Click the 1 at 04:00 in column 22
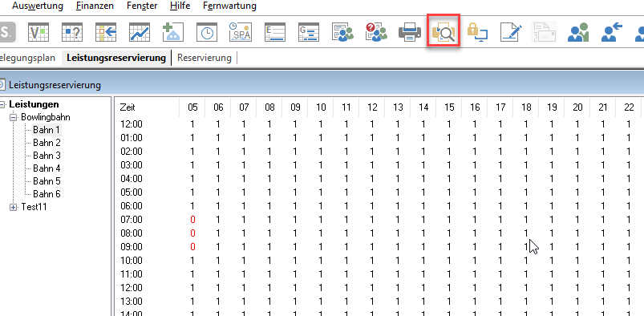The image size is (644, 316). [629, 179]
